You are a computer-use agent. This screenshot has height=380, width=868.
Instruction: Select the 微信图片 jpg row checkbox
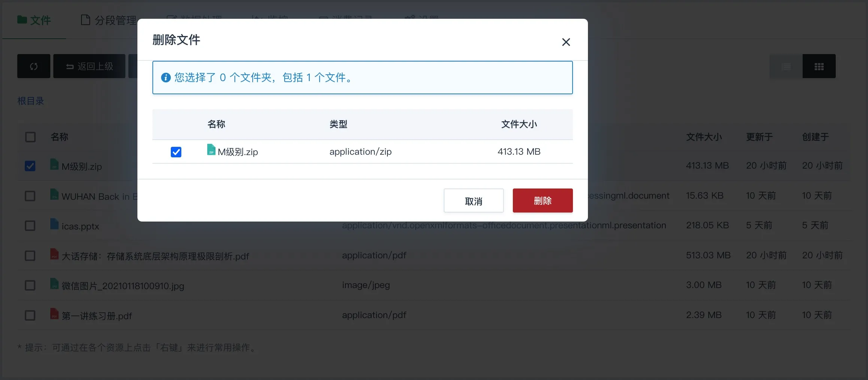click(x=30, y=285)
